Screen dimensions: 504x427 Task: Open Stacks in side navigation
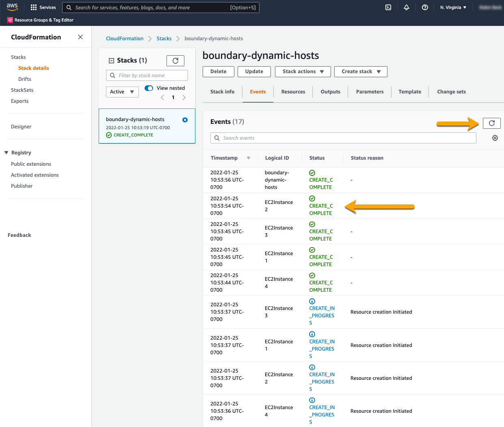click(18, 57)
